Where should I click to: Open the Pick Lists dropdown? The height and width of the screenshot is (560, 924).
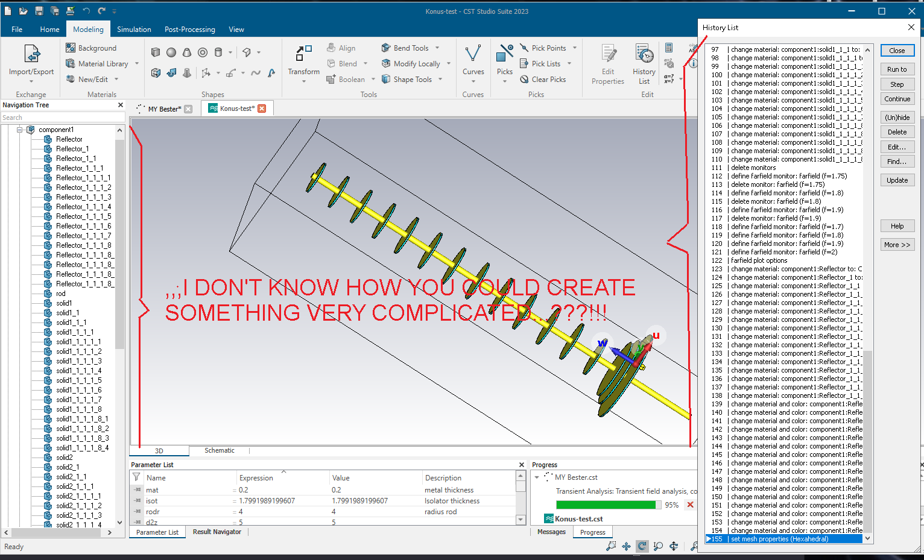click(569, 63)
